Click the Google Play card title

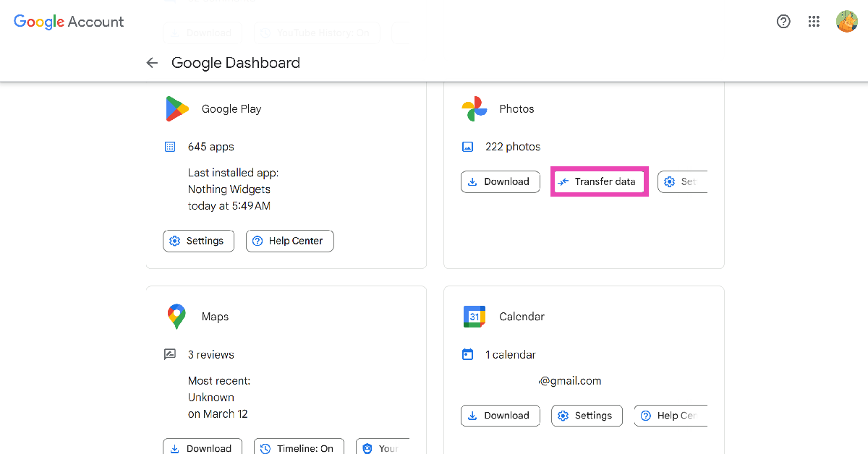[231, 109]
